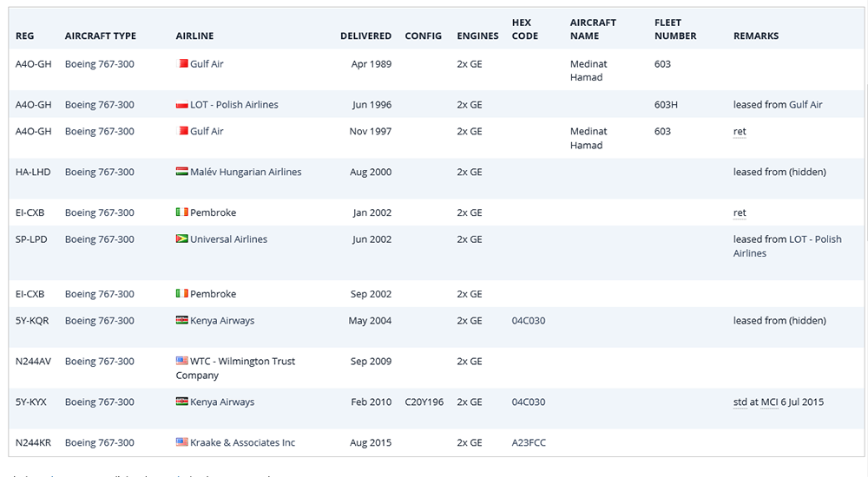Image resolution: width=868 pixels, height=477 pixels.
Task: Select registration SP-LPD
Action: click(x=31, y=239)
